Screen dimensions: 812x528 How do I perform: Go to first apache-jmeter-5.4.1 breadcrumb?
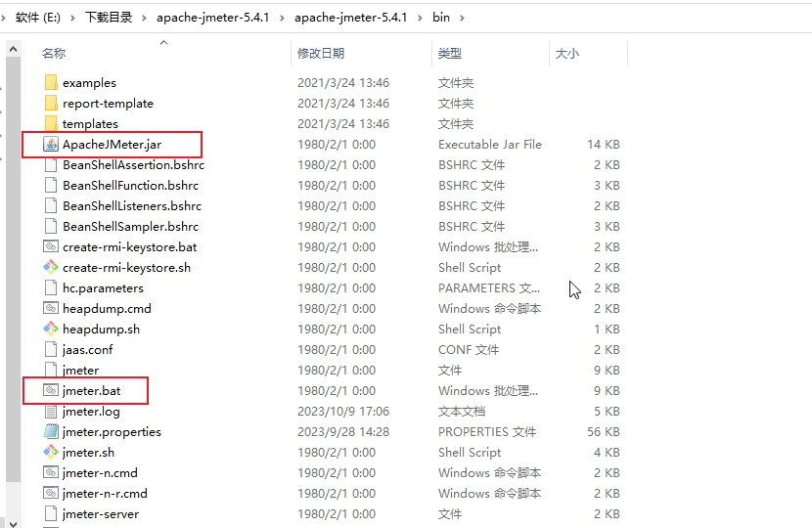(x=213, y=18)
